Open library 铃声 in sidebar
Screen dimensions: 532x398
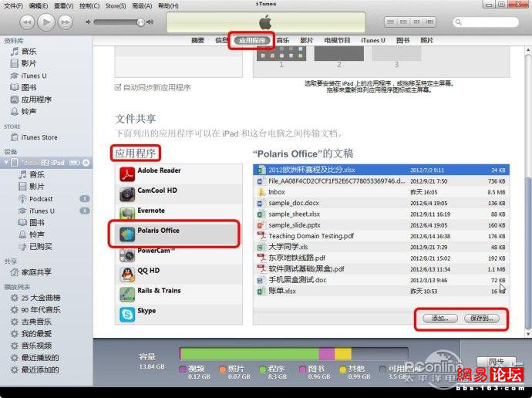tap(29, 111)
